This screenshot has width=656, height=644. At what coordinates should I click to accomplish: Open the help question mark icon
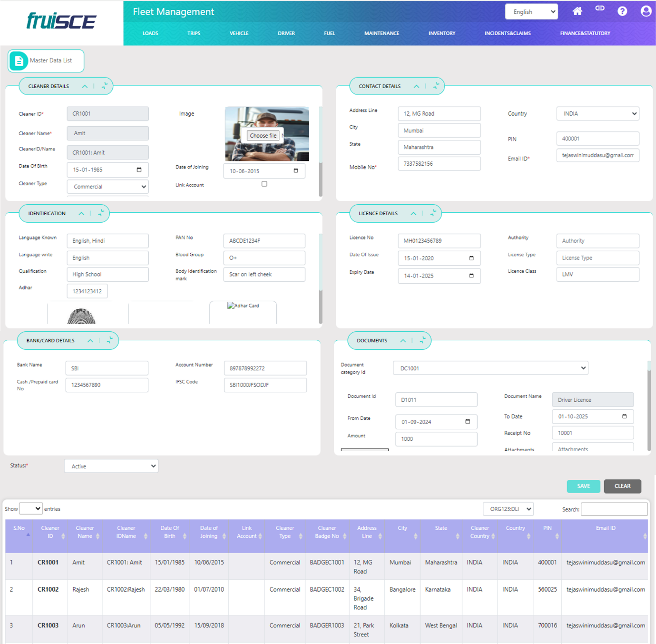click(x=622, y=11)
